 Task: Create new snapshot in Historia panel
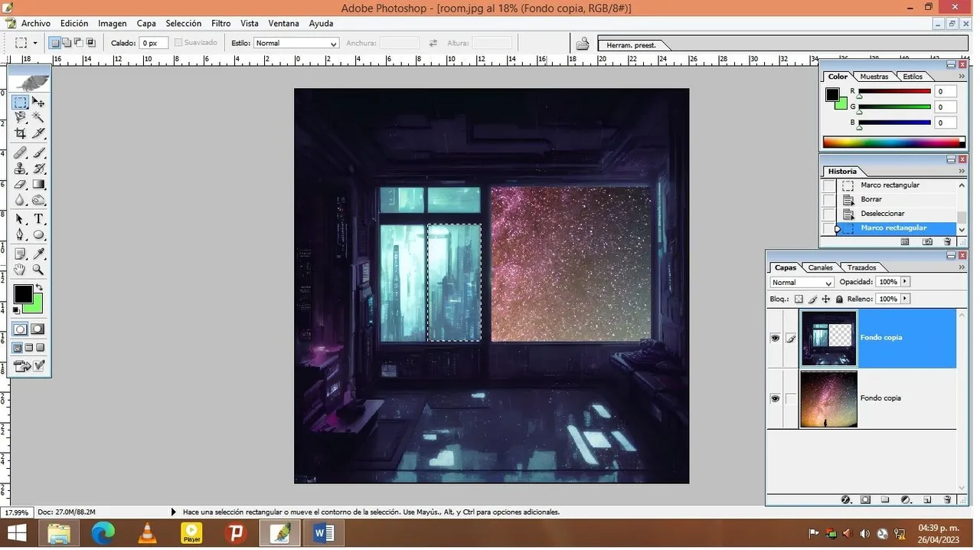(x=927, y=241)
